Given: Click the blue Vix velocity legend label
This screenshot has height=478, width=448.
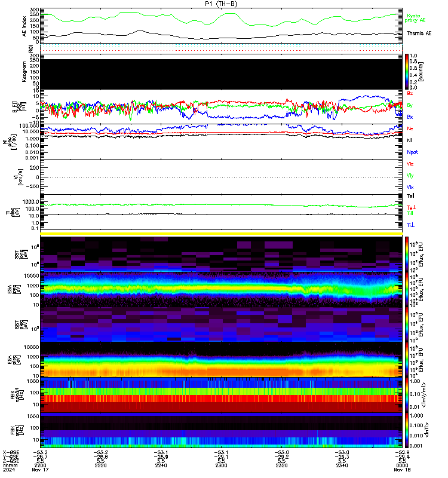Looking at the screenshot, I should 410,187.
